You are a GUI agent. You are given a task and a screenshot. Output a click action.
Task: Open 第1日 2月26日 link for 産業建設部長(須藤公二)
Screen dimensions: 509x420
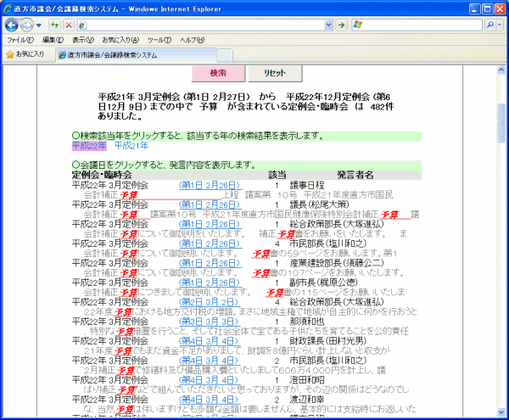click(210, 263)
